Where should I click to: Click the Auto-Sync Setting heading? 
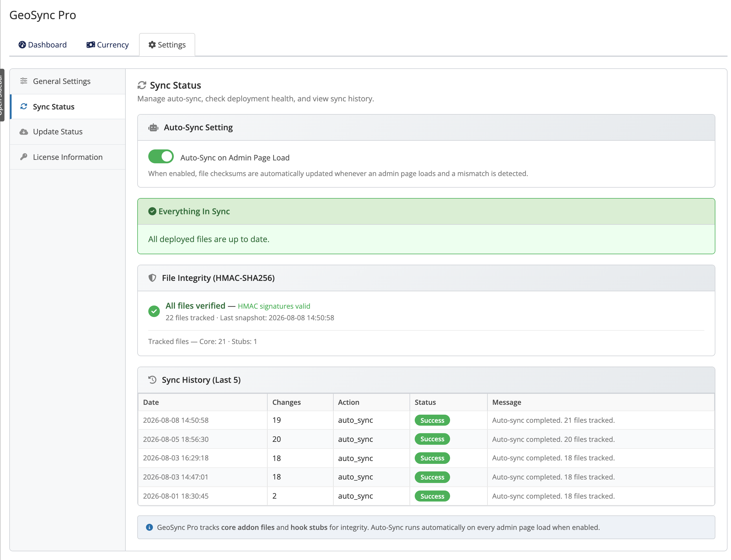tap(198, 127)
